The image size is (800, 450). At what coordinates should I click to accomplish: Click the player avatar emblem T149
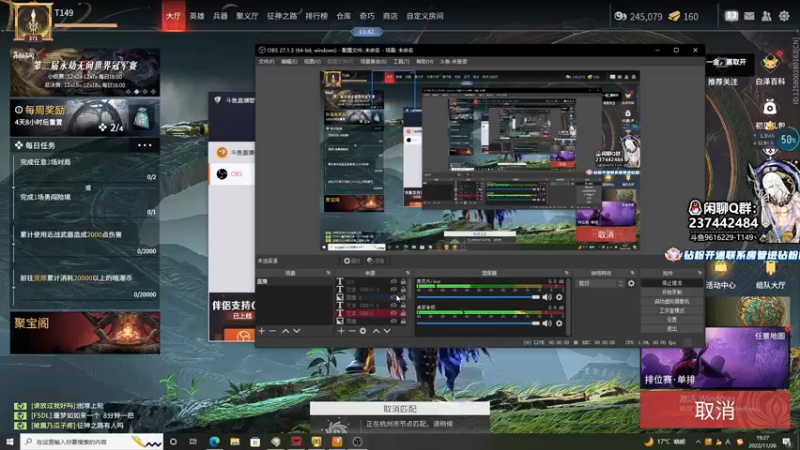coord(33,22)
